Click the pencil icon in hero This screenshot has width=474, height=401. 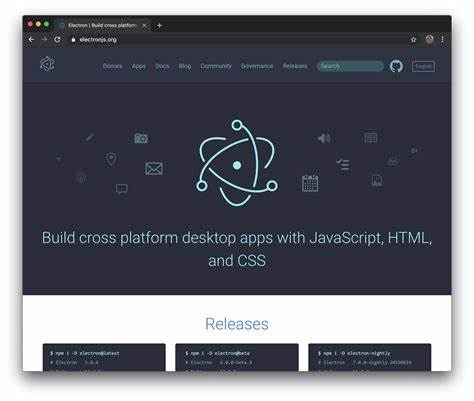point(90,137)
